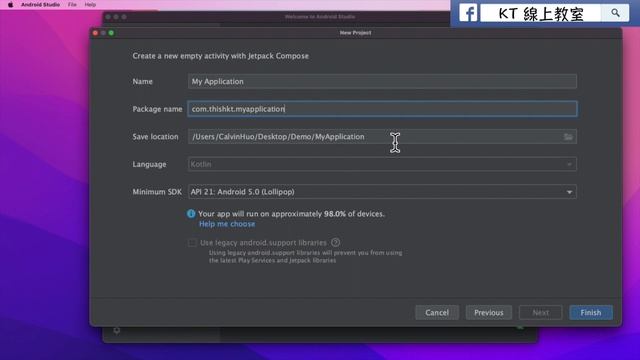Open the File menu
The height and width of the screenshot is (360, 640).
pos(72,5)
